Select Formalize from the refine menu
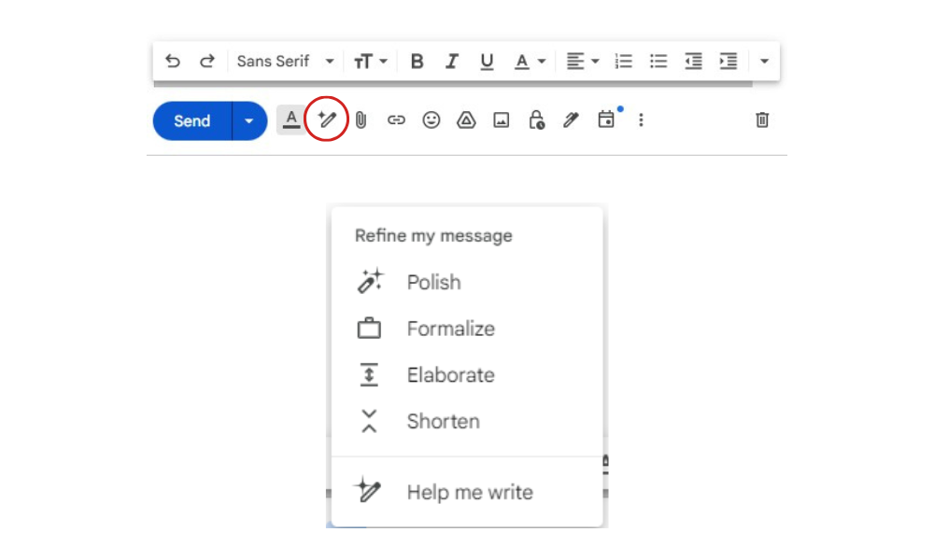 pos(467,329)
